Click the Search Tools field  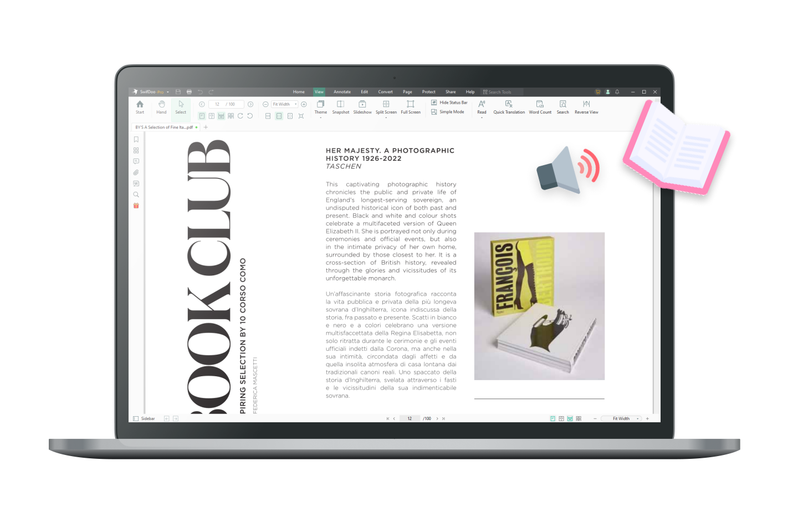[502, 92]
